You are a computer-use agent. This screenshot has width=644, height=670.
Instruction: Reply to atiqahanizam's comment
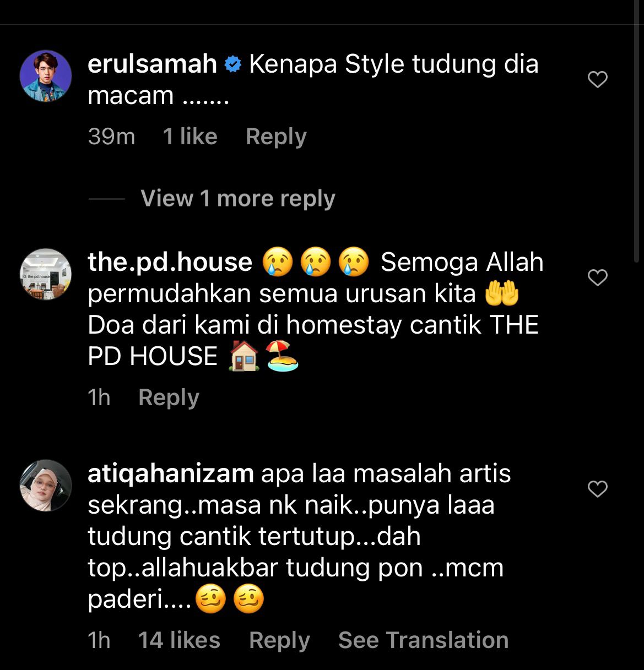coord(279,640)
